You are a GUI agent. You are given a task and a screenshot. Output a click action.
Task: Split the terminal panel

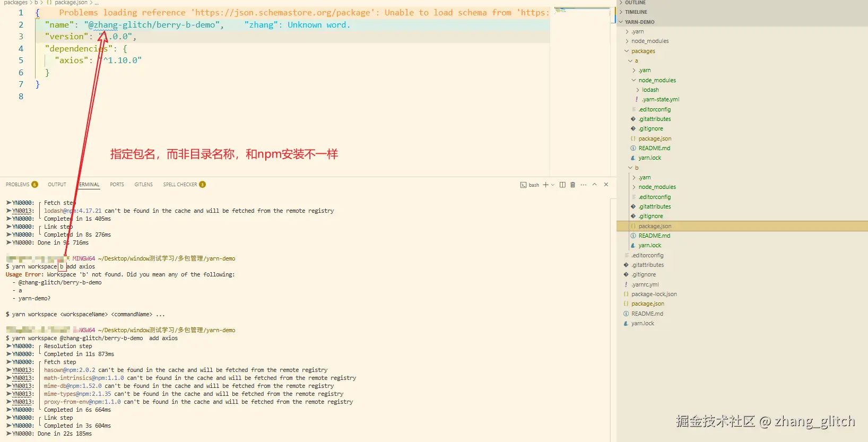[562, 185]
